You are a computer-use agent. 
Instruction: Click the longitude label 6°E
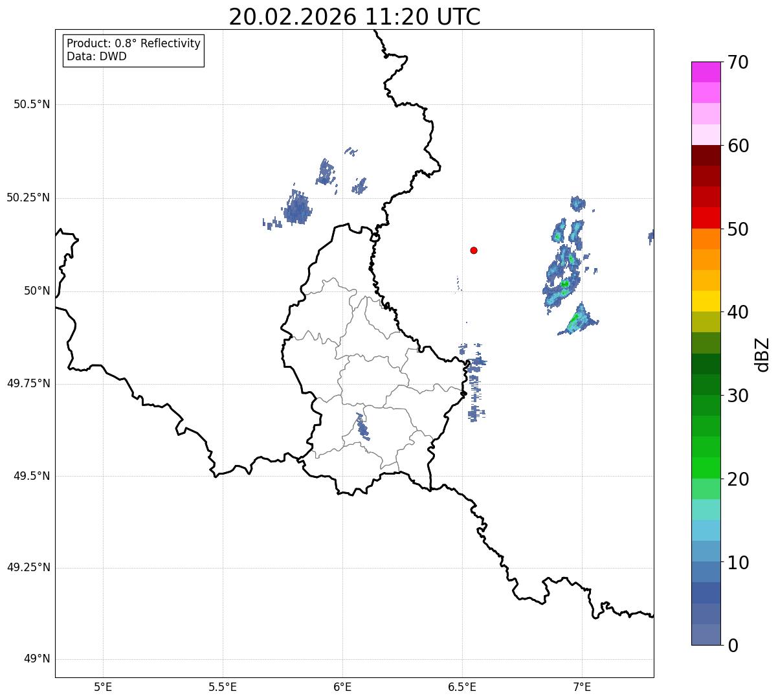[342, 686]
